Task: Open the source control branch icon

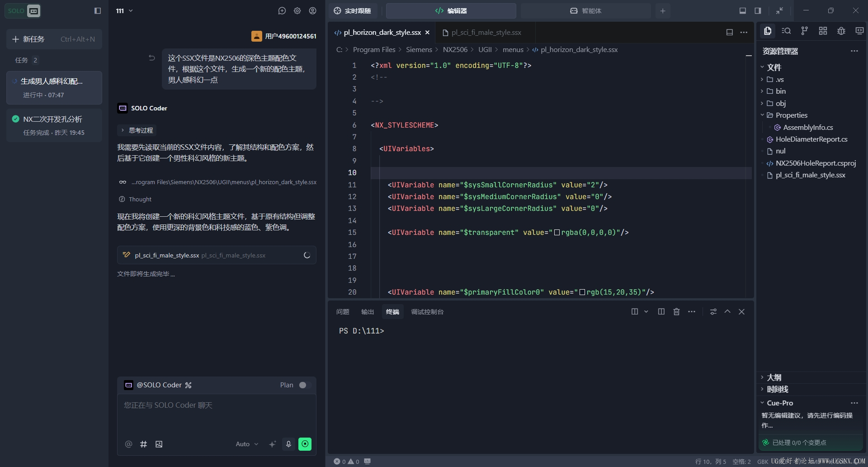Action: pyautogui.click(x=804, y=31)
